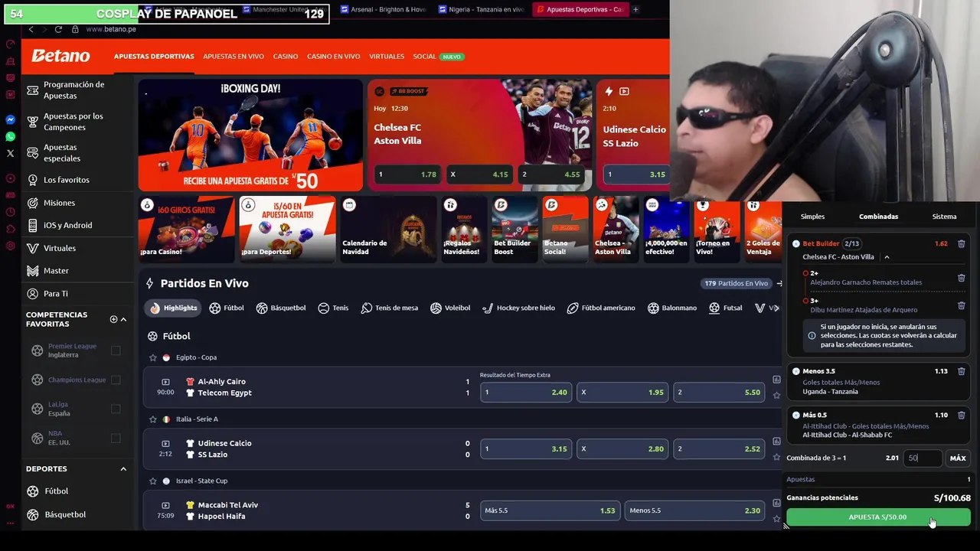Open the Boxing Day promo banner

point(250,135)
